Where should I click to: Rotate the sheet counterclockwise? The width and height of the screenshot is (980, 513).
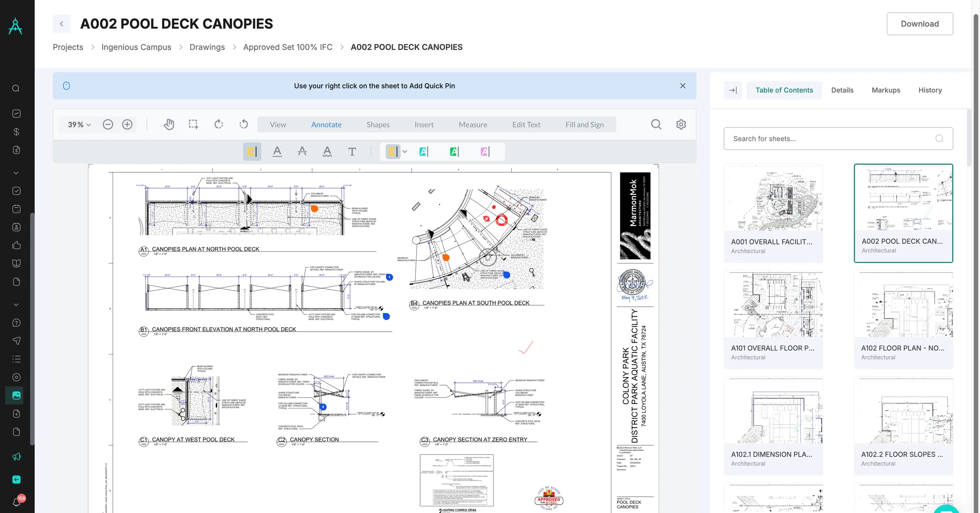coord(244,124)
